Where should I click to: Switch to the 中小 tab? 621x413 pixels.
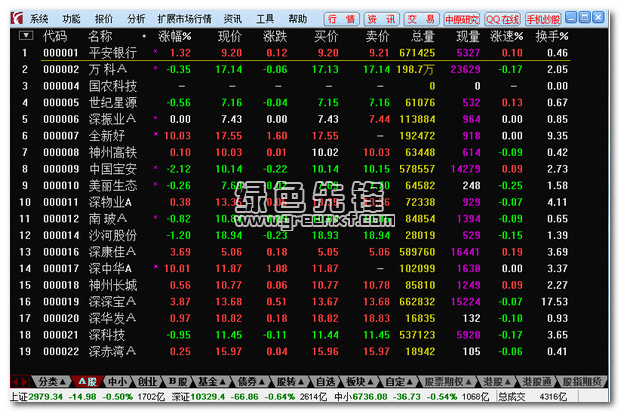point(118,382)
